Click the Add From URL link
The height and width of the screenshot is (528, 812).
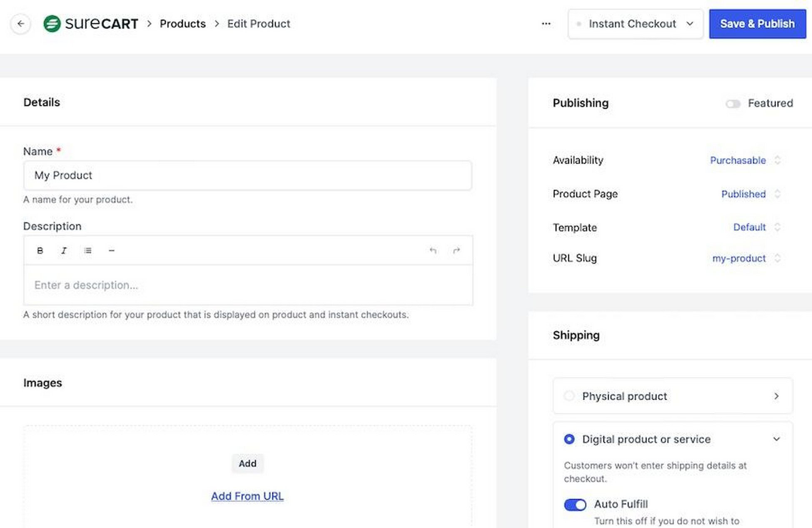[x=247, y=496]
